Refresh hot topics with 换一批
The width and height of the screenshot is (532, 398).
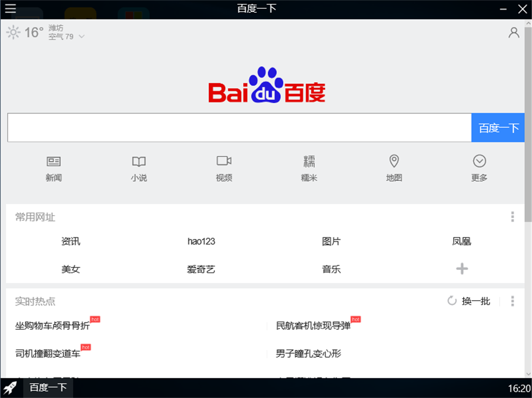469,301
